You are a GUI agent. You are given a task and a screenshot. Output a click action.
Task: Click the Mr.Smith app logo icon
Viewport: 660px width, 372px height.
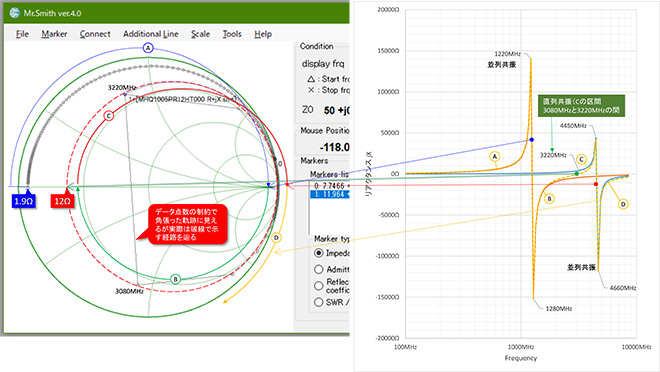(x=15, y=13)
